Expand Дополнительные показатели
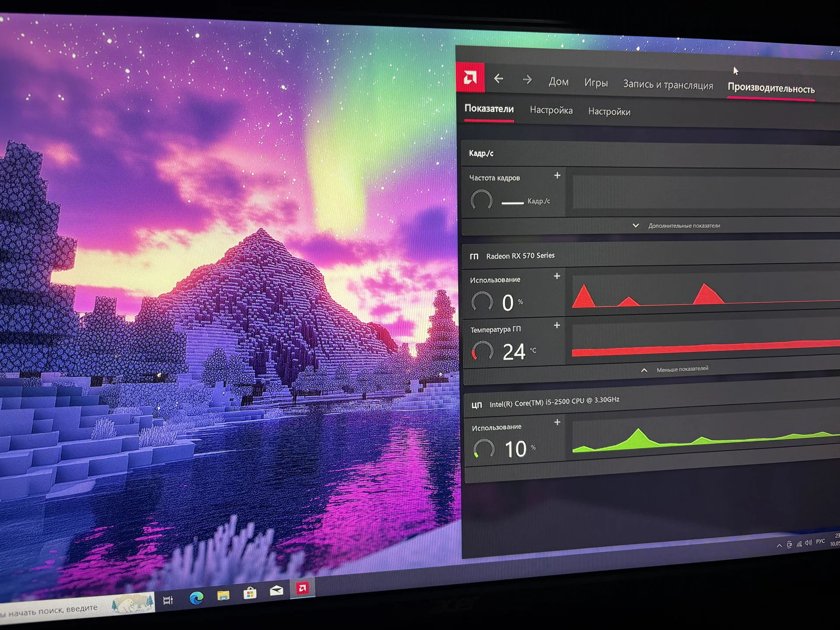This screenshot has height=630, width=840. pyautogui.click(x=676, y=226)
